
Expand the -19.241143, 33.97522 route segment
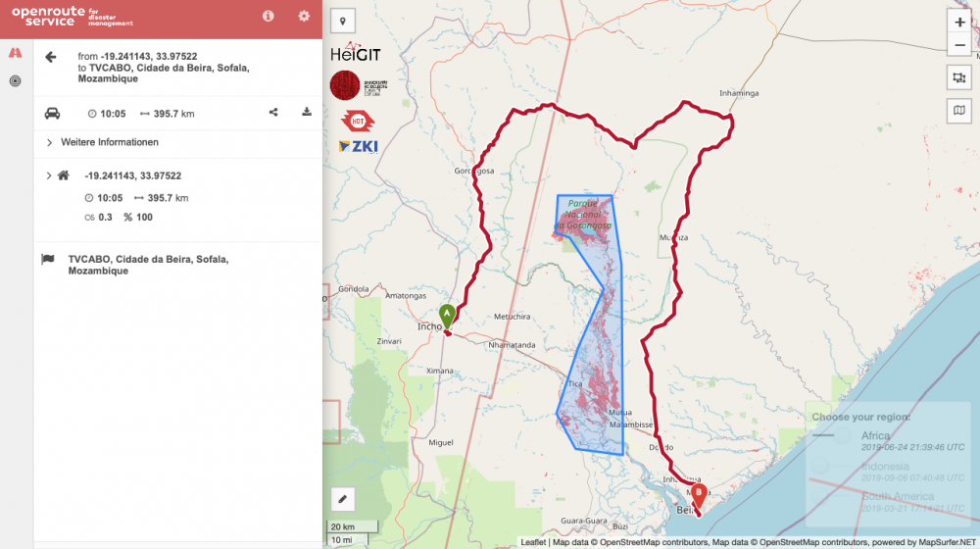[49, 176]
